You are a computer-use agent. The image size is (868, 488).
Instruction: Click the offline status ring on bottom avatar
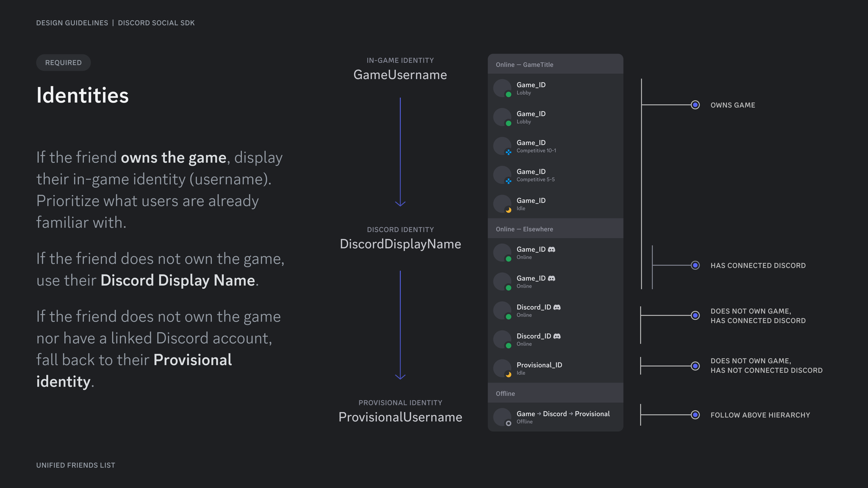508,423
